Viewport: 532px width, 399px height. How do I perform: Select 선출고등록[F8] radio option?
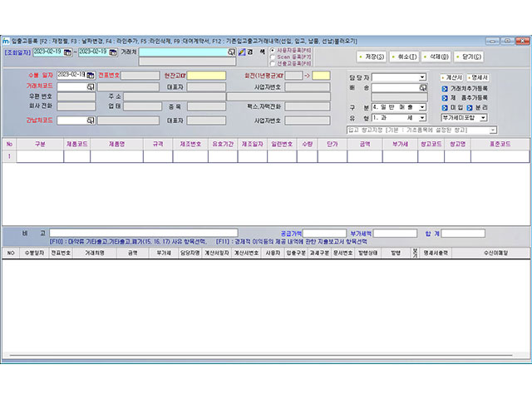[x=273, y=63]
